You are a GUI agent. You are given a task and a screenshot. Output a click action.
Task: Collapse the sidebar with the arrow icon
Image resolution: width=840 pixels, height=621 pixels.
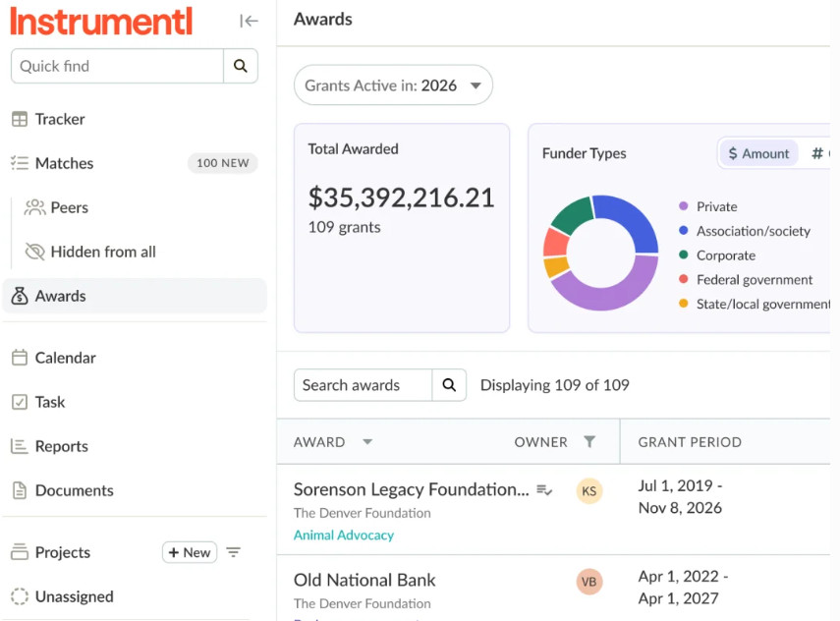(x=249, y=21)
